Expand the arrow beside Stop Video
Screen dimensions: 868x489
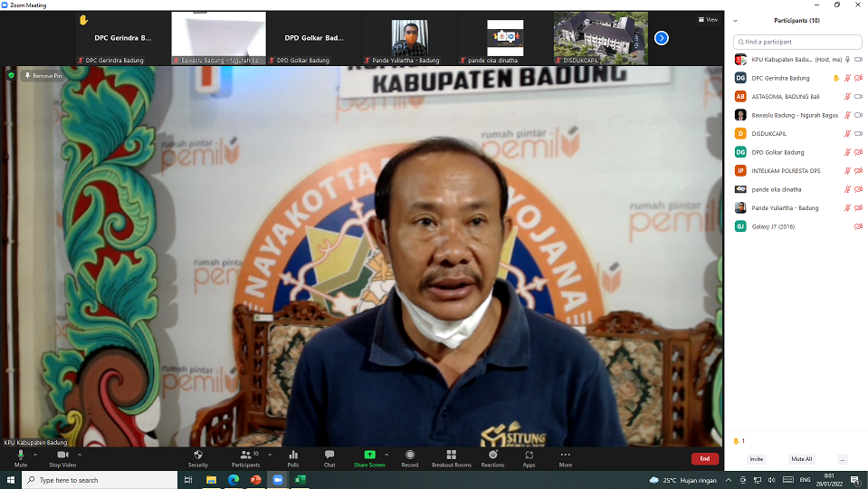[x=80, y=454]
